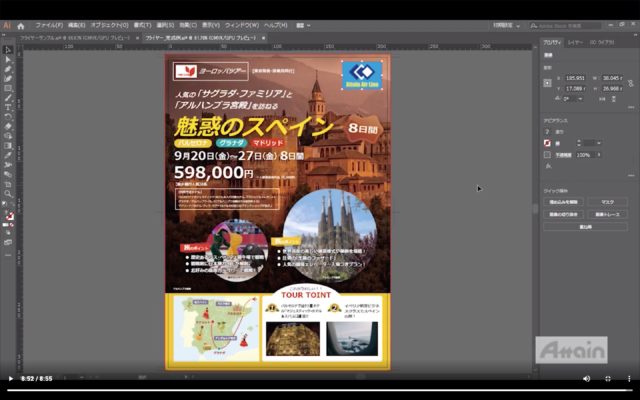Screen dimensions: 640x400
Task: Select the Direct Selection tool
Action: [8, 60]
